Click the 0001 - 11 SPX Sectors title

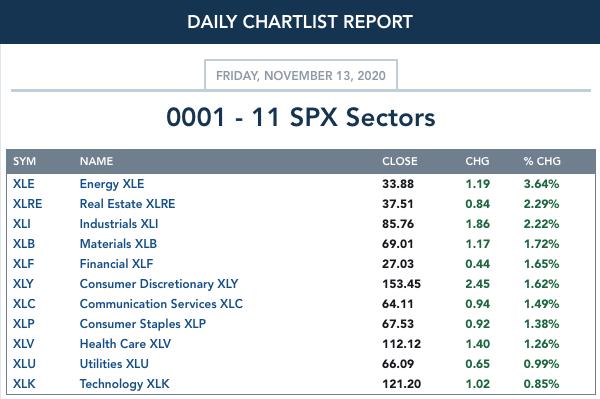pos(301,117)
